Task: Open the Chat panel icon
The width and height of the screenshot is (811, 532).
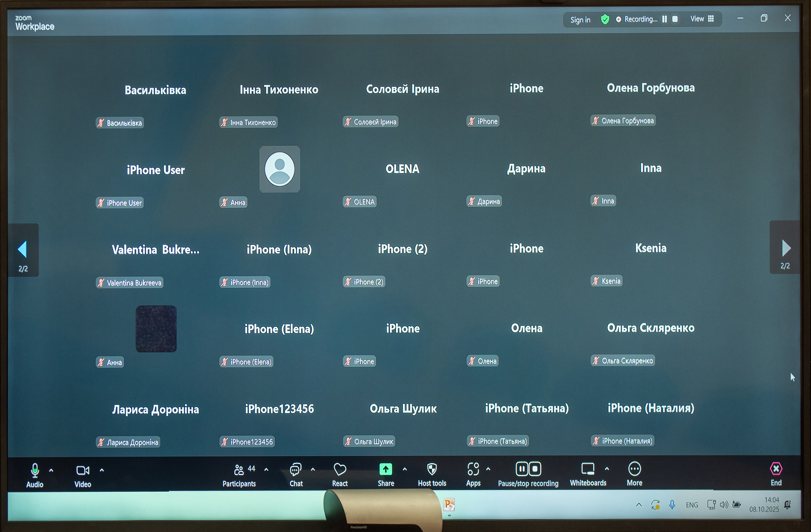Action: (296, 470)
